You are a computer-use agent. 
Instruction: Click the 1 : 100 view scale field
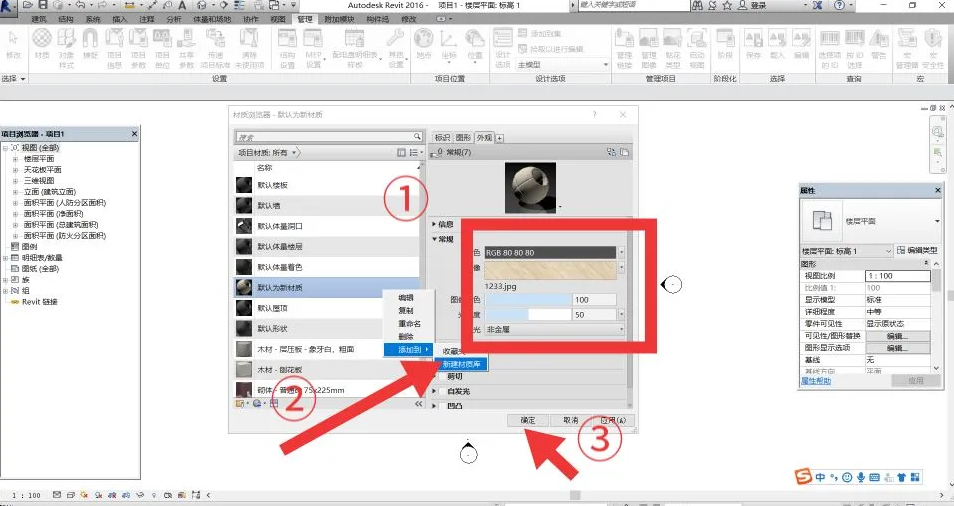[897, 276]
